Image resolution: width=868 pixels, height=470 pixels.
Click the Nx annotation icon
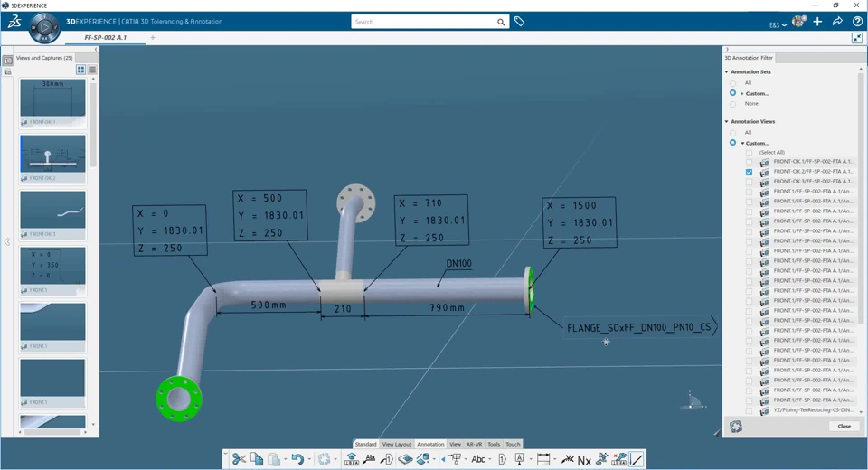tap(584, 460)
